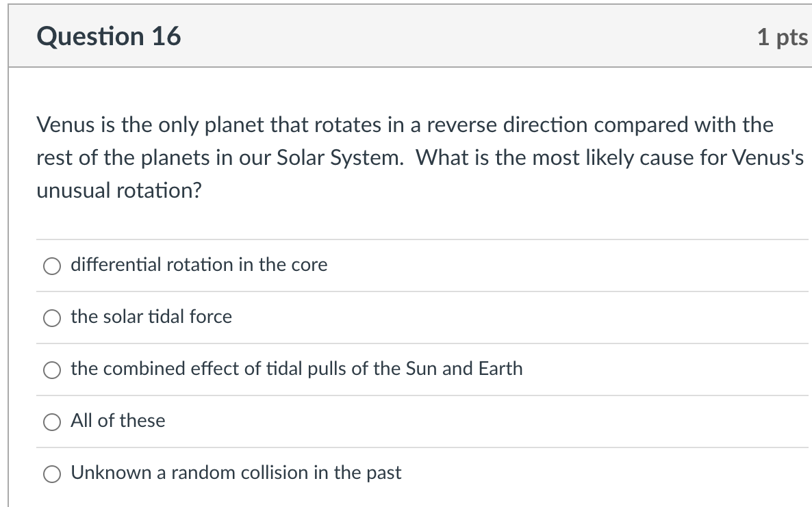Image resolution: width=812 pixels, height=507 pixels.
Task: Click the "differential rotation in the core" answer text
Action: click(x=199, y=265)
